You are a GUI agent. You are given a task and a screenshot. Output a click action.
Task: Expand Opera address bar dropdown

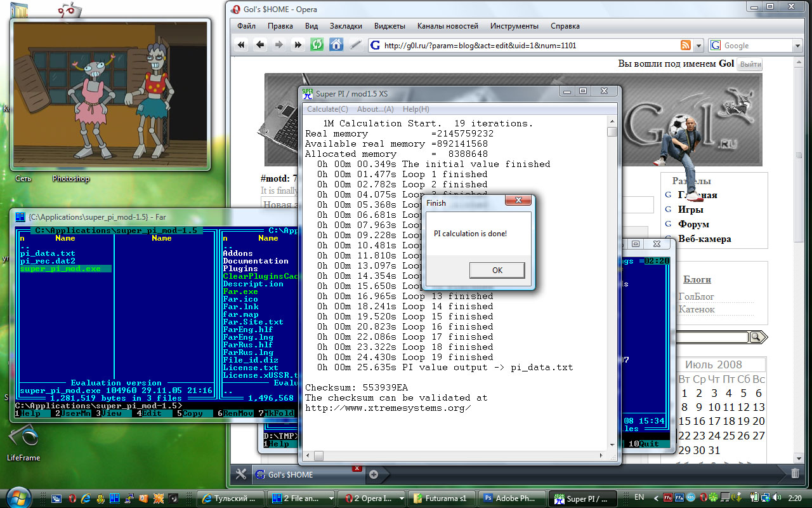(x=698, y=46)
